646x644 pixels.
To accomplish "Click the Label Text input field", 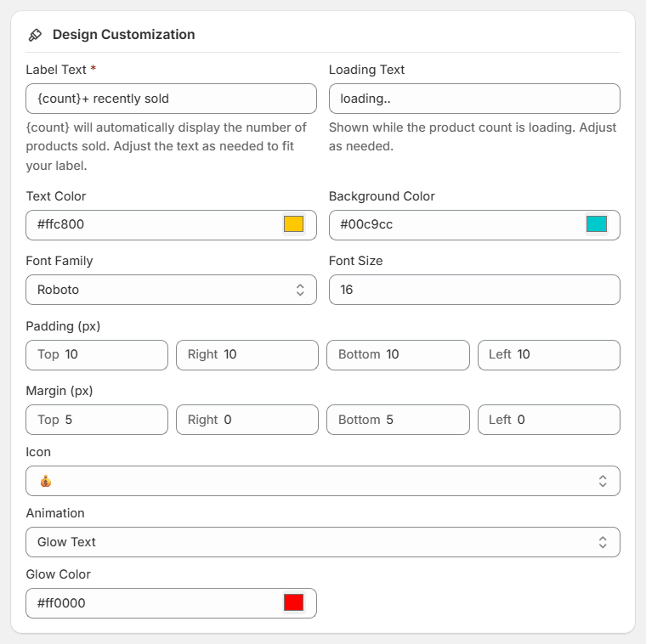I will tap(171, 99).
